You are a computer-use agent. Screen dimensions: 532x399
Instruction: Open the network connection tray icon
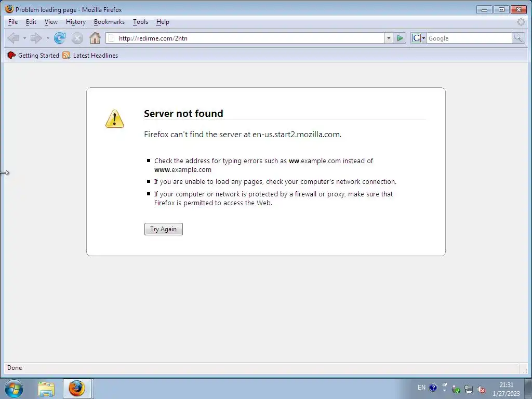(469, 390)
